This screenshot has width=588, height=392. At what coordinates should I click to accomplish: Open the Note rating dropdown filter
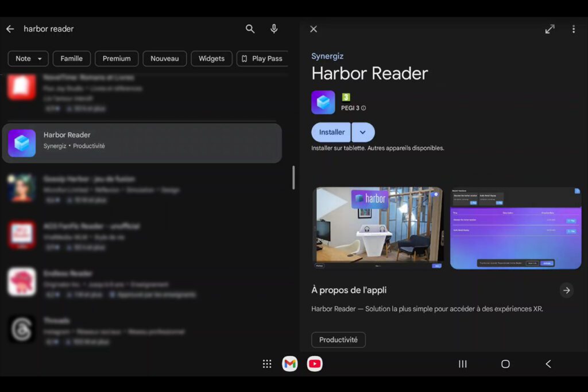28,59
